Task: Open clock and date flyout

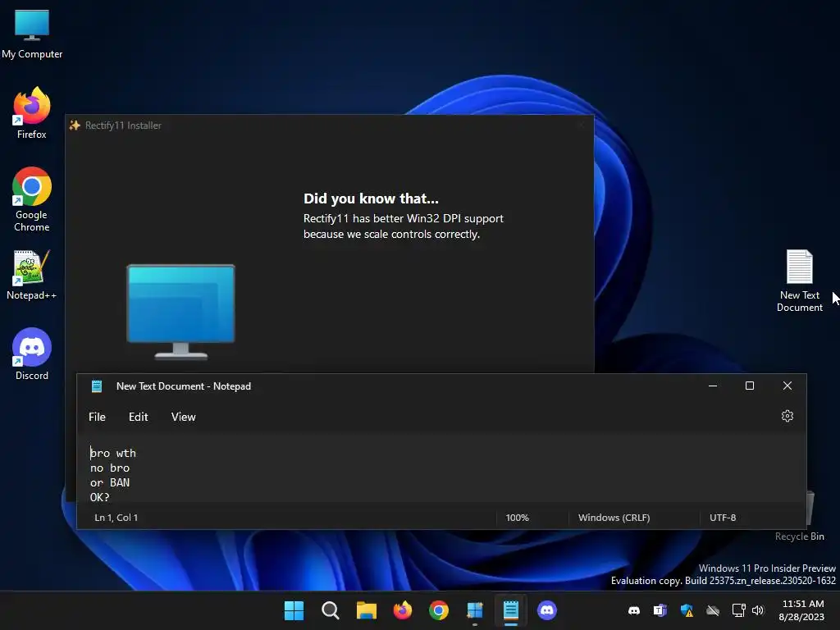Action: (x=802, y=610)
